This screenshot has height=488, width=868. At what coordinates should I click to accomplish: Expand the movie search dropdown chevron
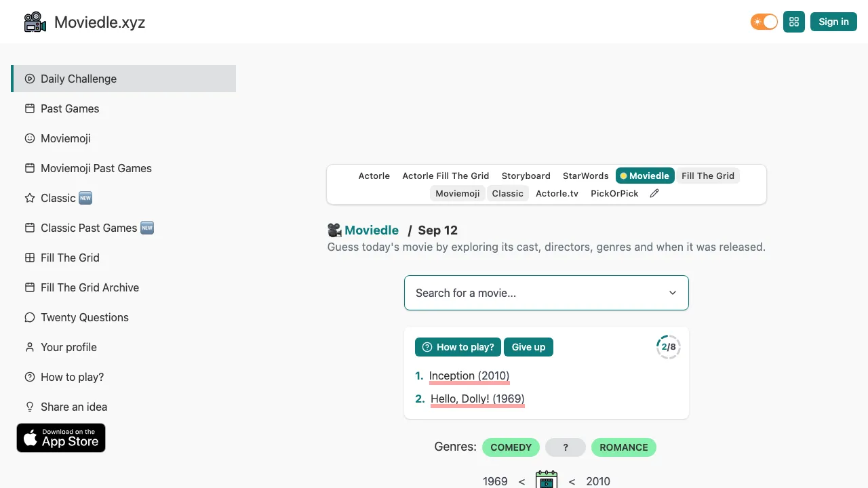pos(673,293)
